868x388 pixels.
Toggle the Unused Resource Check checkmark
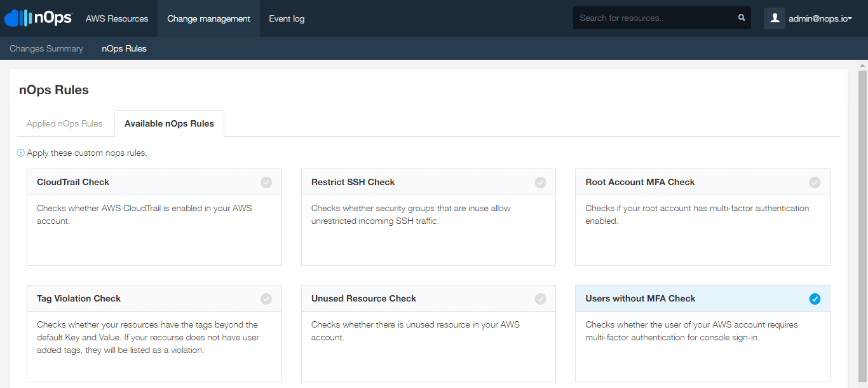click(x=540, y=299)
